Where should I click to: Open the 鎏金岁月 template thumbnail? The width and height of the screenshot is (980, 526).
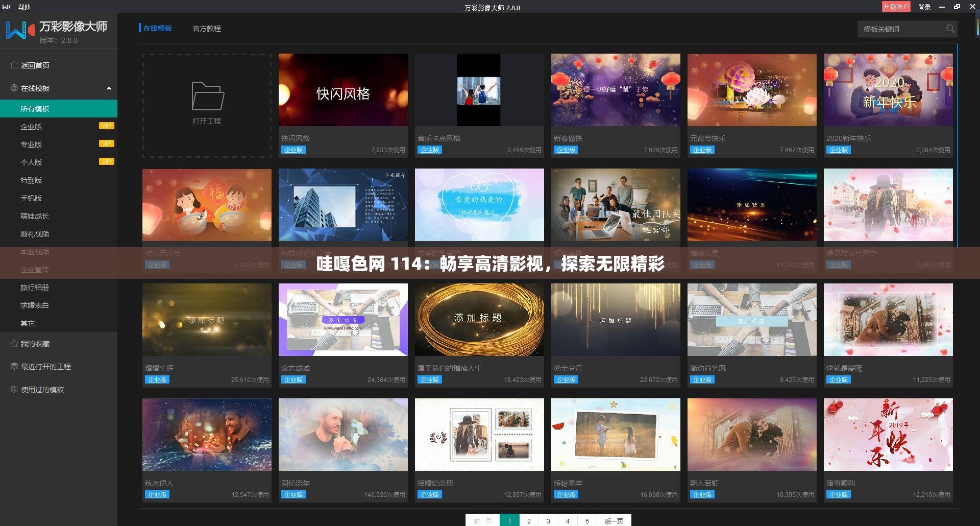pos(616,320)
